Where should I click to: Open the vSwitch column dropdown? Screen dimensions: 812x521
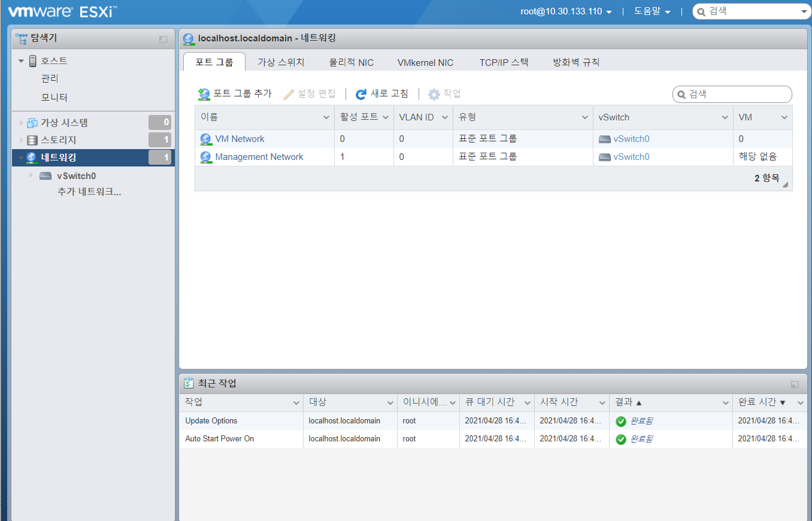[x=725, y=117]
